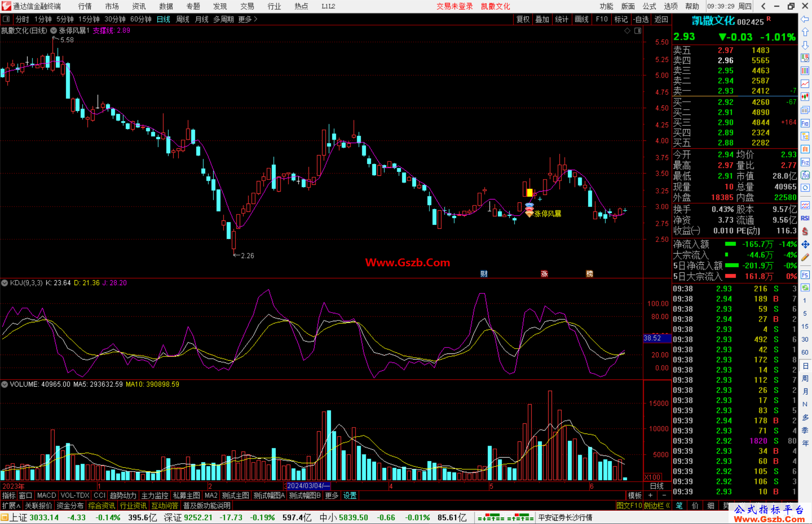Open the multicolor table grid icon

(805, 71)
